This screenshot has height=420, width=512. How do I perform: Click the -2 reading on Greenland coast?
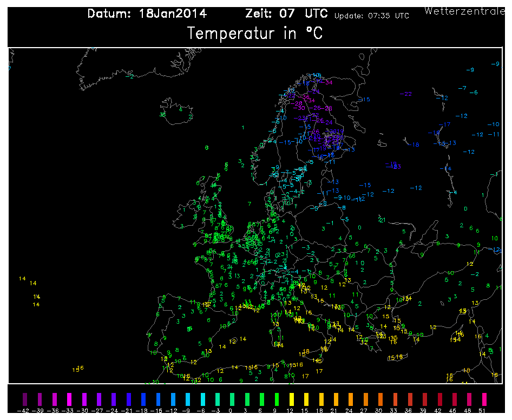(130, 76)
